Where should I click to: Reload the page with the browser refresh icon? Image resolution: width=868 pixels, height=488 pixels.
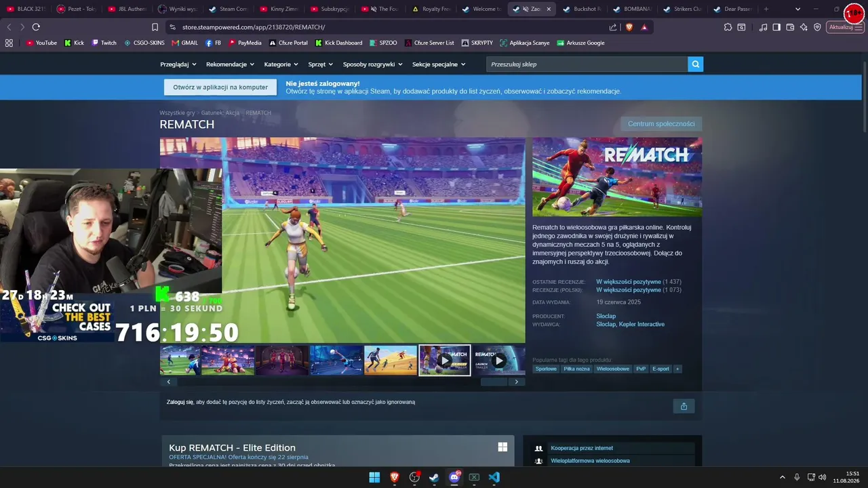click(36, 27)
